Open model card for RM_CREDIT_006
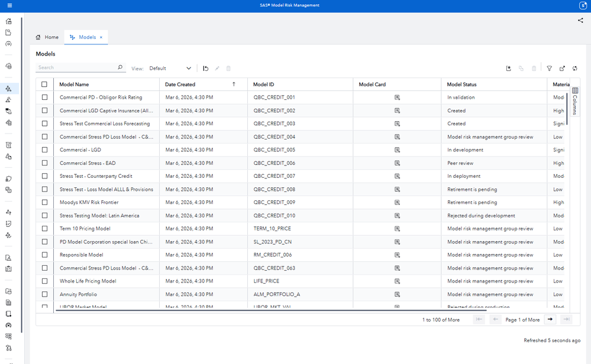The image size is (591, 364). pos(397,255)
